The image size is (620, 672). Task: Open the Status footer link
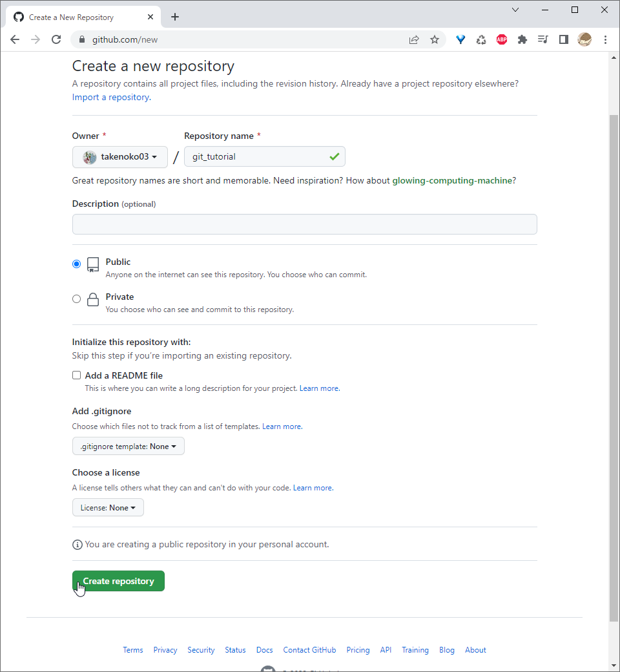(235, 650)
